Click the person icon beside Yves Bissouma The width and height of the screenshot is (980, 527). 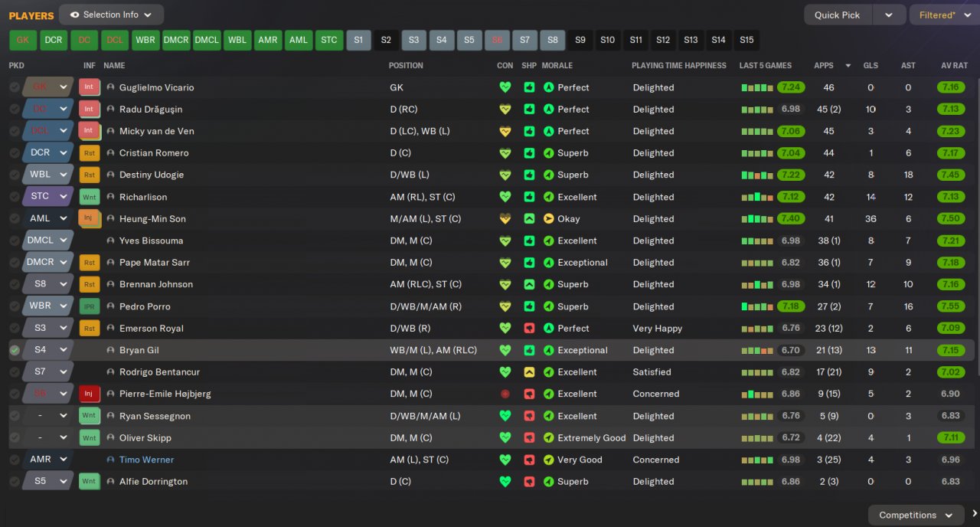tap(110, 241)
